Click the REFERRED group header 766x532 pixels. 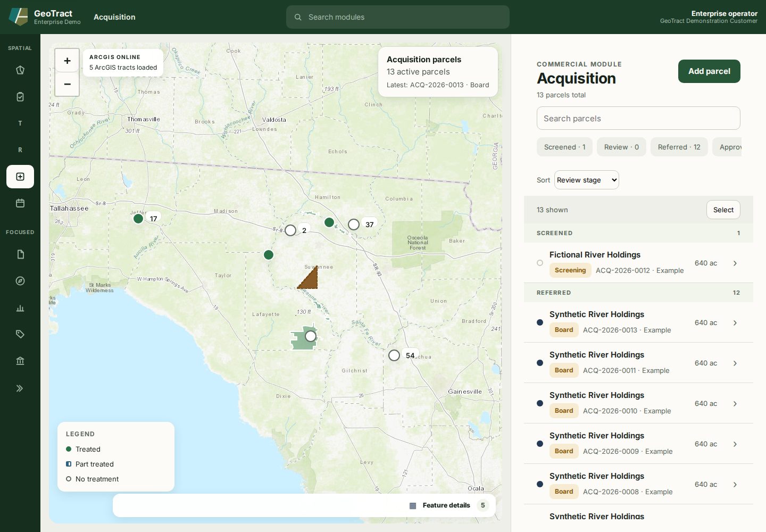(638, 293)
